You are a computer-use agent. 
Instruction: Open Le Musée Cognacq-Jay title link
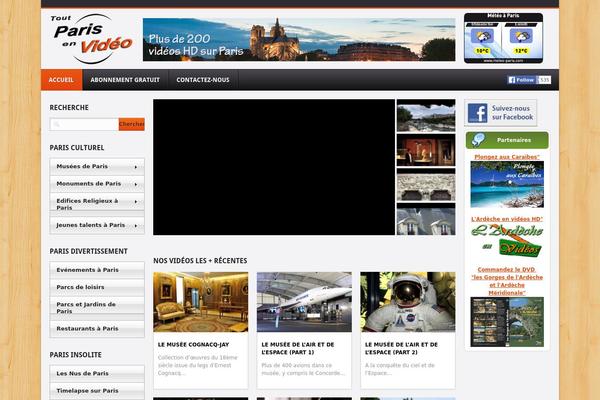pyautogui.click(x=193, y=344)
